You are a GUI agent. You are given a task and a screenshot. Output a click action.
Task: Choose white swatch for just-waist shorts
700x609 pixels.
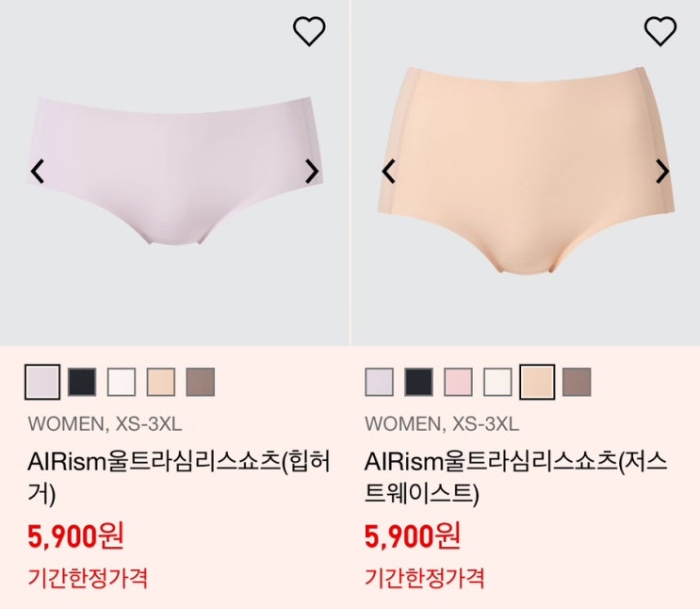tap(497, 382)
